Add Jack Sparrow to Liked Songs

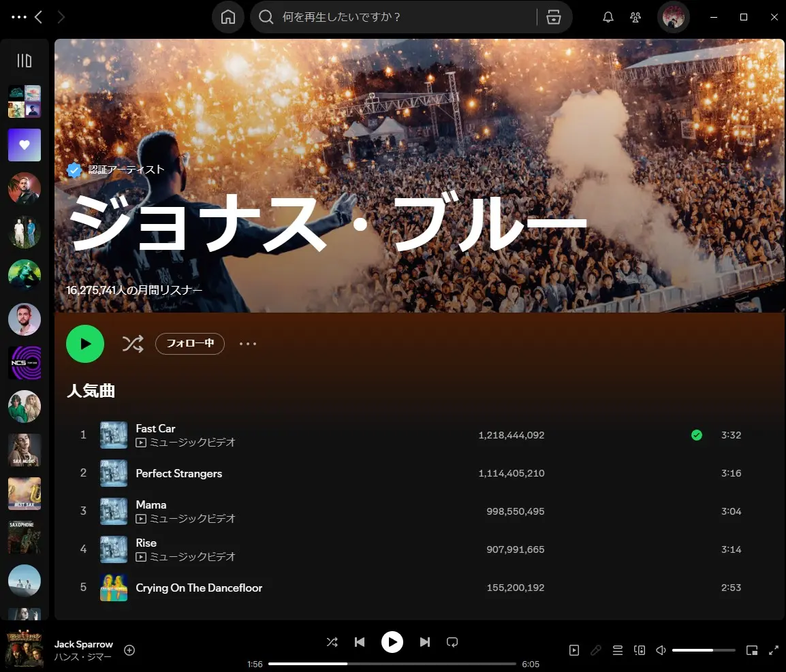tap(129, 650)
